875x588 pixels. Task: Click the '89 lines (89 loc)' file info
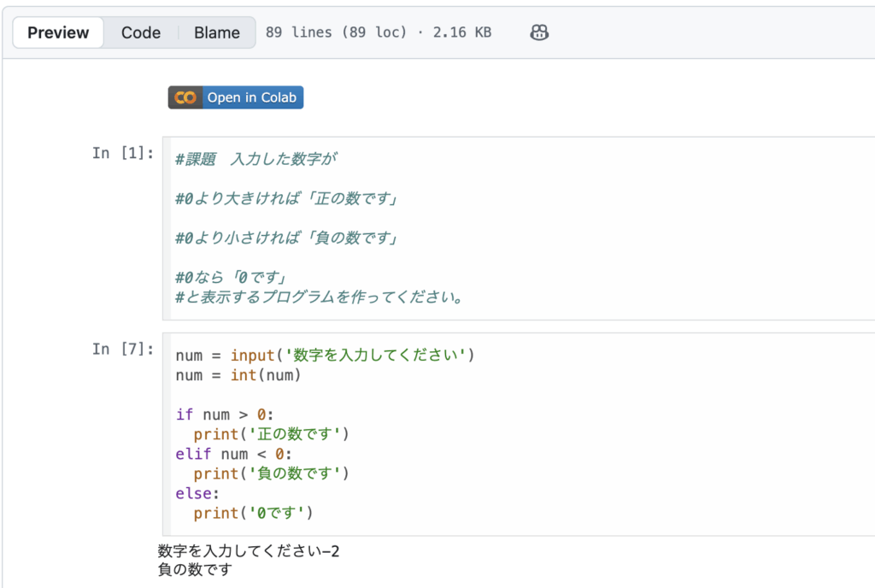pyautogui.click(x=336, y=32)
